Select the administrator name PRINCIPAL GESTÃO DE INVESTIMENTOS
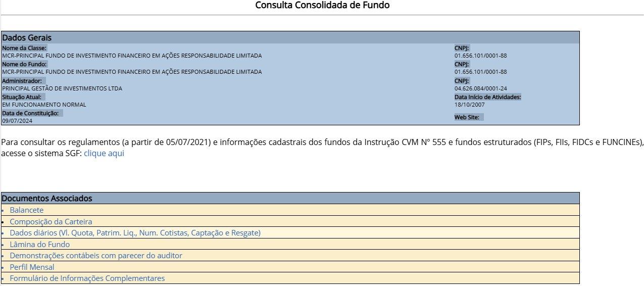Screen dimensions: 644x286 [x=62, y=88]
